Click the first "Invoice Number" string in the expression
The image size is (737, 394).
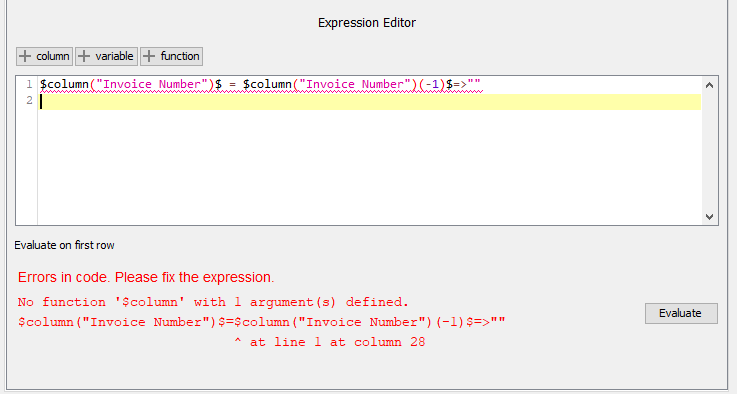click(152, 85)
